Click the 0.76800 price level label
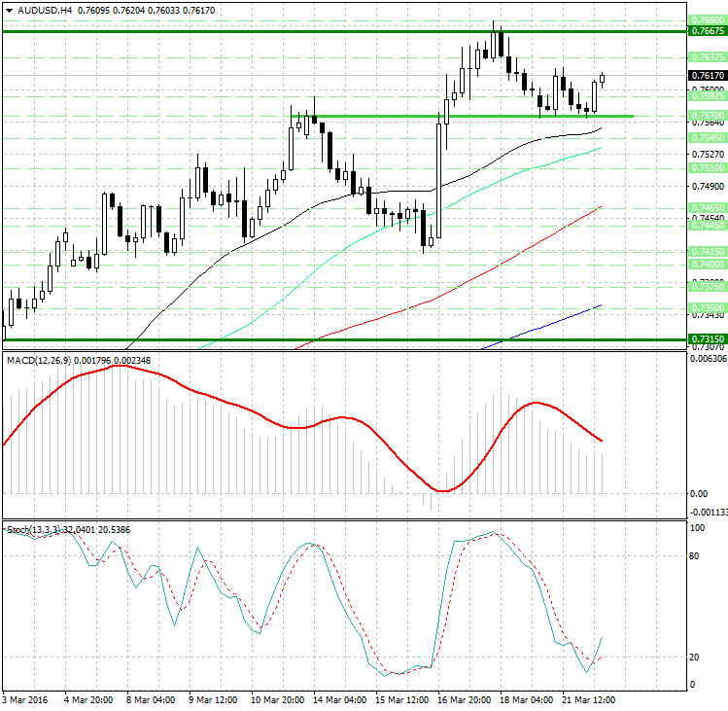 (708, 20)
